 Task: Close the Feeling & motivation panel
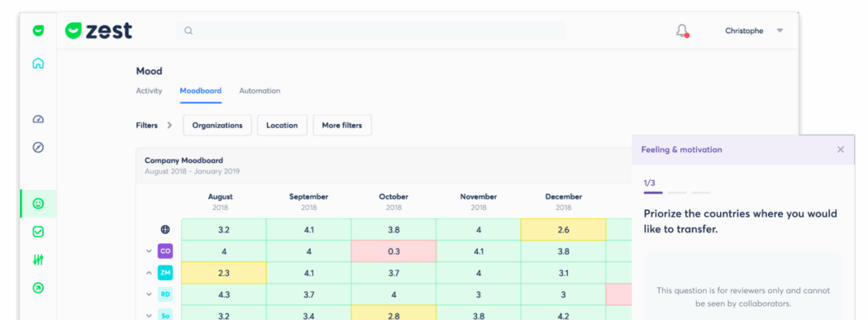click(841, 150)
